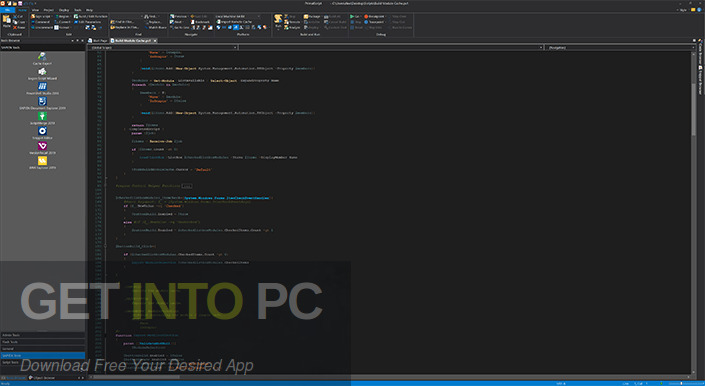Viewport: 705px width, 386px height.
Task: Click the Format button in Edit group
Action: (62, 27)
